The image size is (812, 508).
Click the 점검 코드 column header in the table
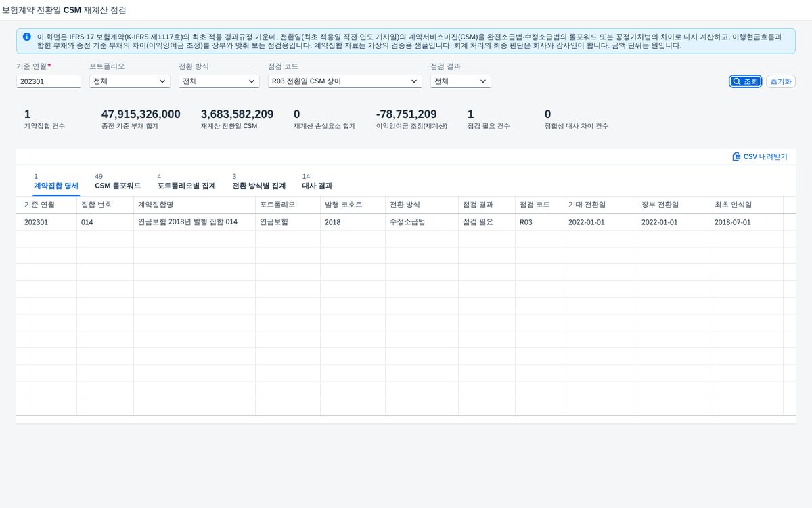[x=540, y=205]
